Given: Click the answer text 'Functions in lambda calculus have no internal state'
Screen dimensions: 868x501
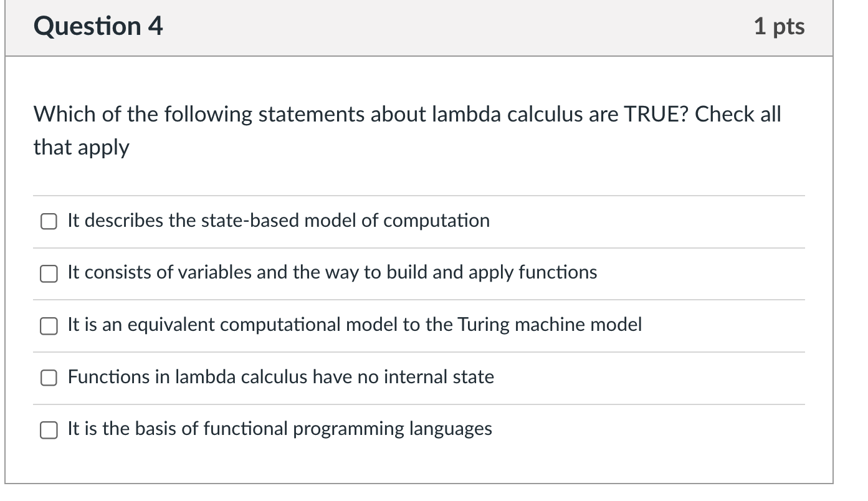Looking at the screenshot, I should [280, 377].
